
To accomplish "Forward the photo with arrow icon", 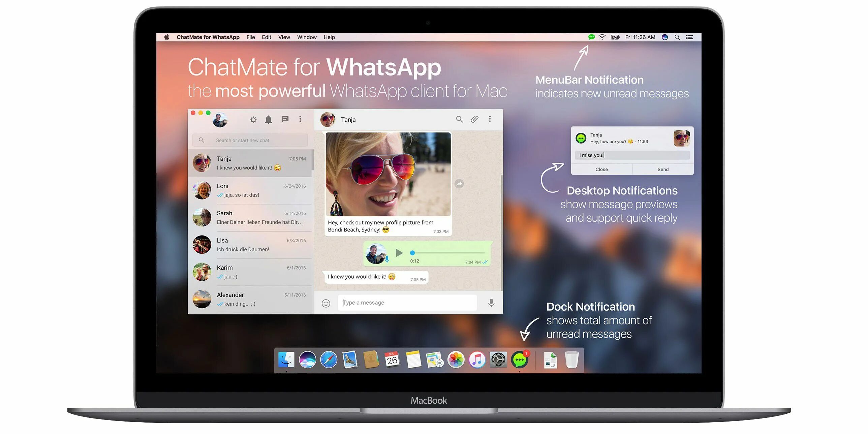I will [459, 184].
